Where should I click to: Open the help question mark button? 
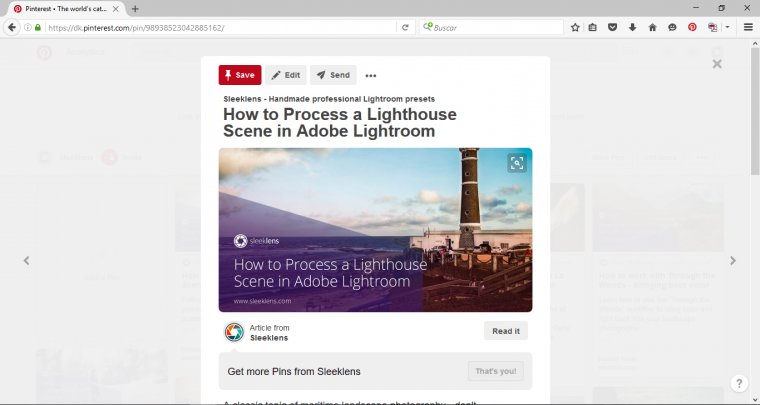739,384
